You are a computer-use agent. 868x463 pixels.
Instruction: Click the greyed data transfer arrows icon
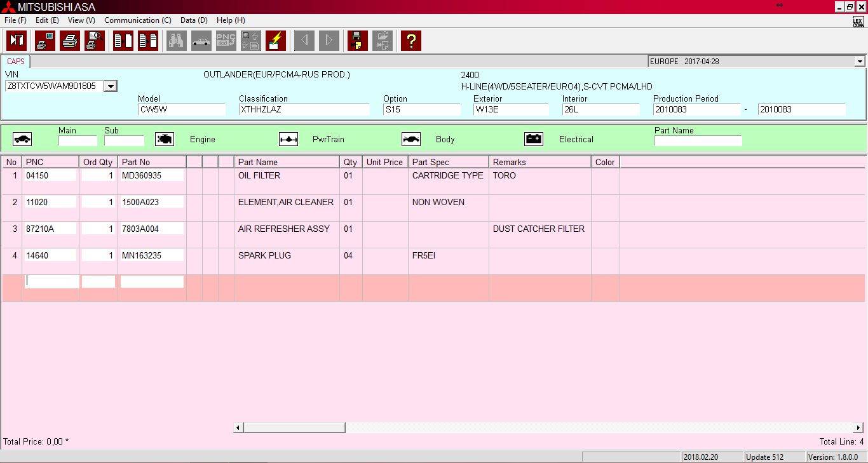(x=251, y=41)
